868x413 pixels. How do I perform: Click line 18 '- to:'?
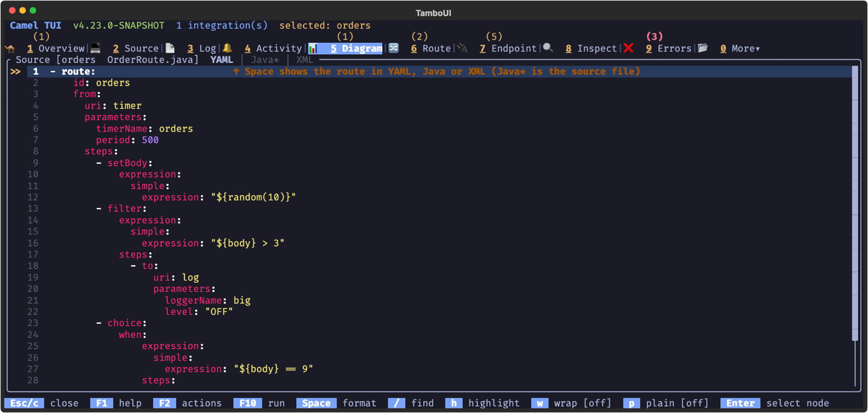[x=144, y=266]
